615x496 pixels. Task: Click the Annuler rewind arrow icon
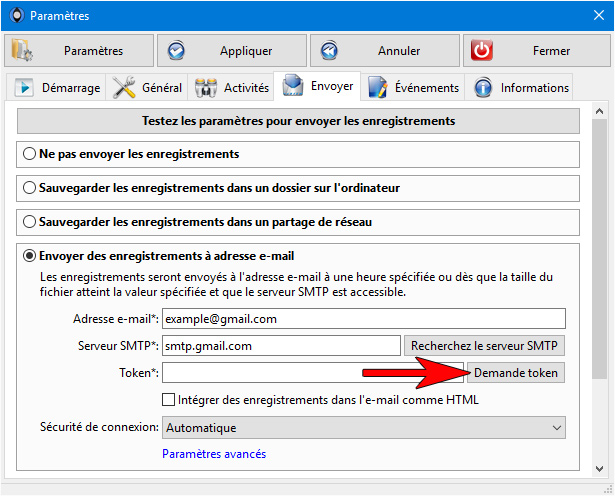[329, 51]
